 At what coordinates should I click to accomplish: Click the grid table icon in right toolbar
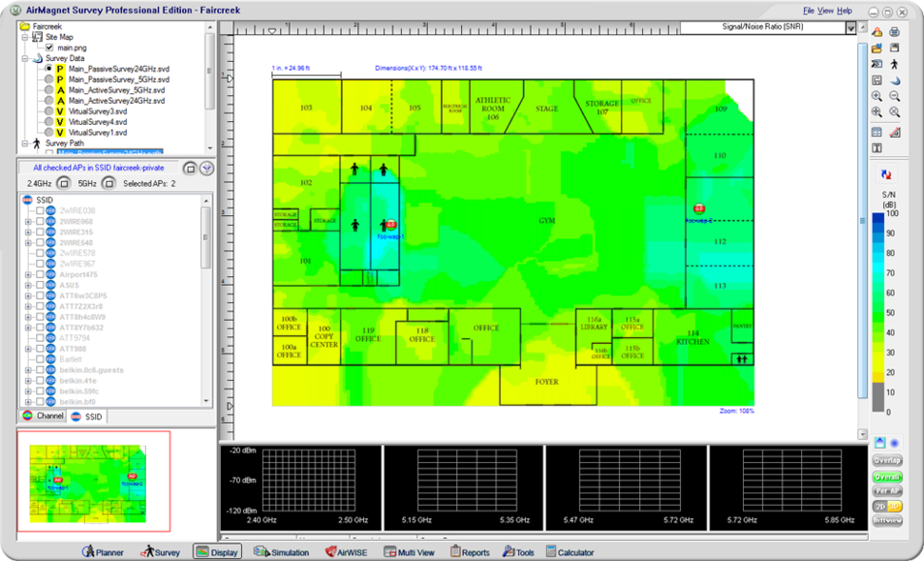click(877, 132)
